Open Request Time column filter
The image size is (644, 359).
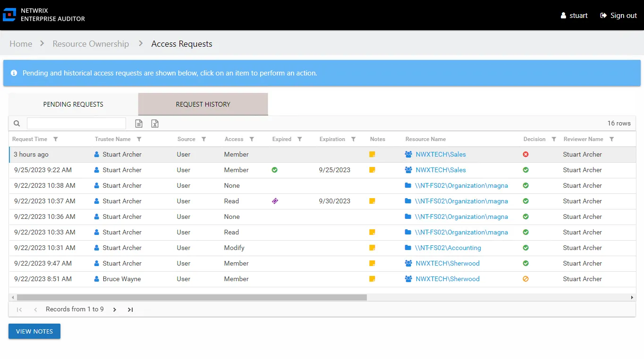pos(56,139)
